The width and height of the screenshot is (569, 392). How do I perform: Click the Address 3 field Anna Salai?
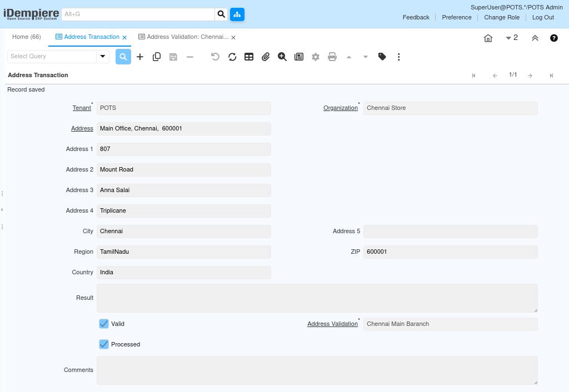click(183, 190)
